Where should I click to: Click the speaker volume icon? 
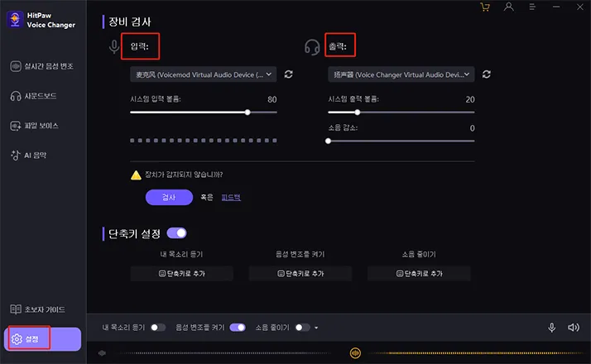pos(574,328)
